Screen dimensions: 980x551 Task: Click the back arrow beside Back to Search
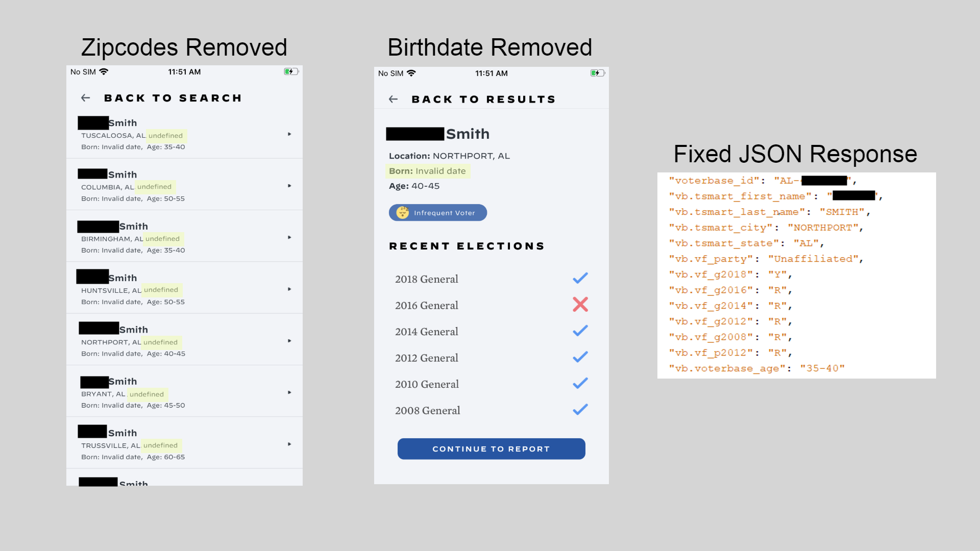(86, 97)
